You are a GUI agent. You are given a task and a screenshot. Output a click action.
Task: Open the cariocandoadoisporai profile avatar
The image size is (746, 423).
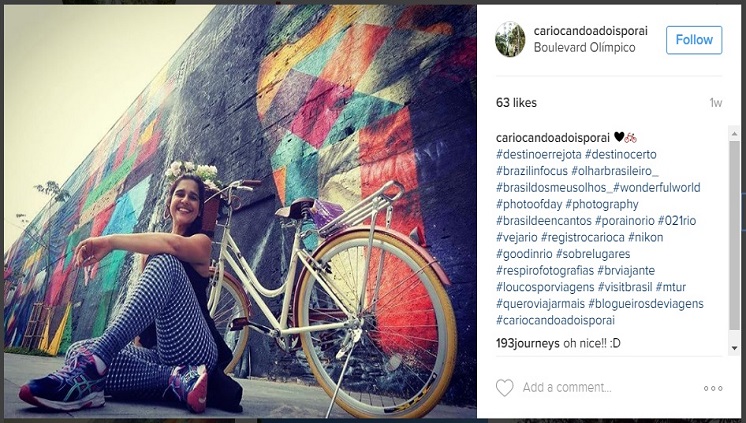click(510, 39)
